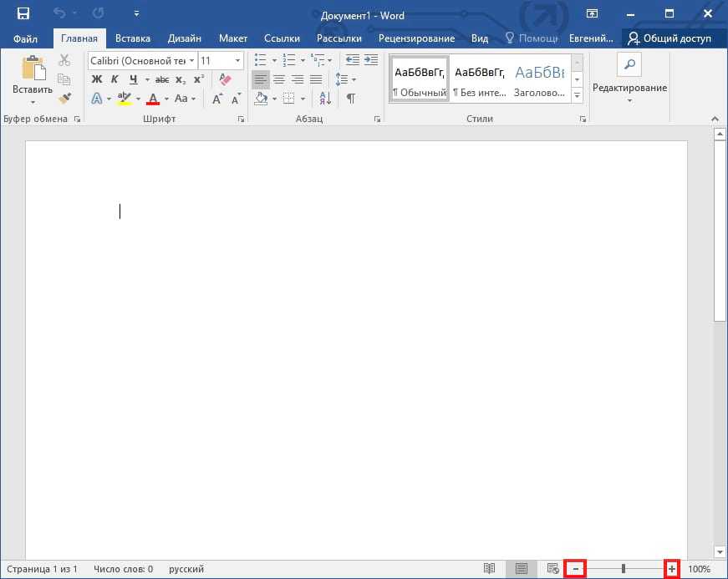Open the Calibri font name dropdown
The width and height of the screenshot is (728, 579).
(192, 61)
